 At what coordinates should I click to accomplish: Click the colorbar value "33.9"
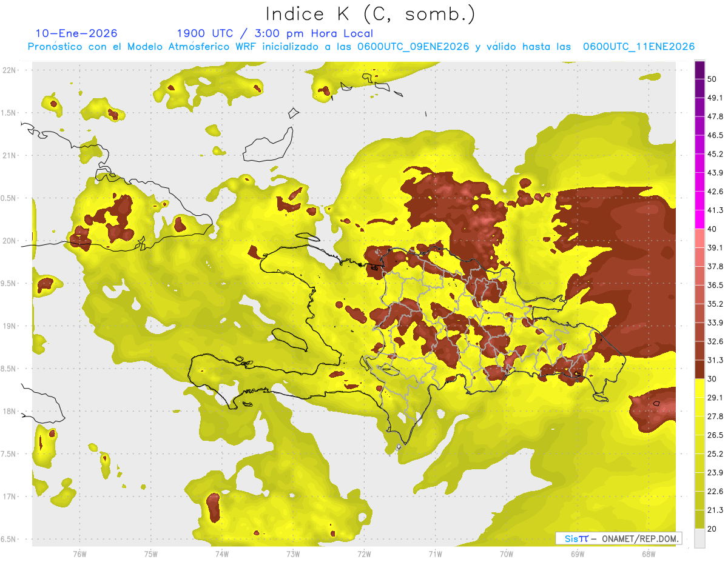[x=715, y=323]
